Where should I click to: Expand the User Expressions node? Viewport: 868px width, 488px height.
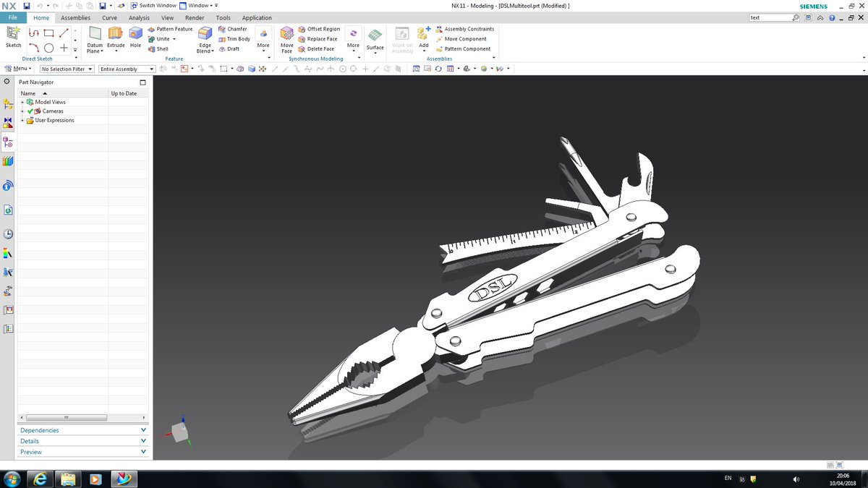point(22,120)
